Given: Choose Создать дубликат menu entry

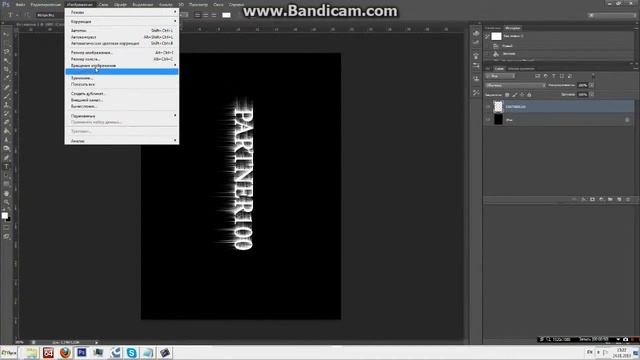Looking at the screenshot, I should pyautogui.click(x=122, y=93).
